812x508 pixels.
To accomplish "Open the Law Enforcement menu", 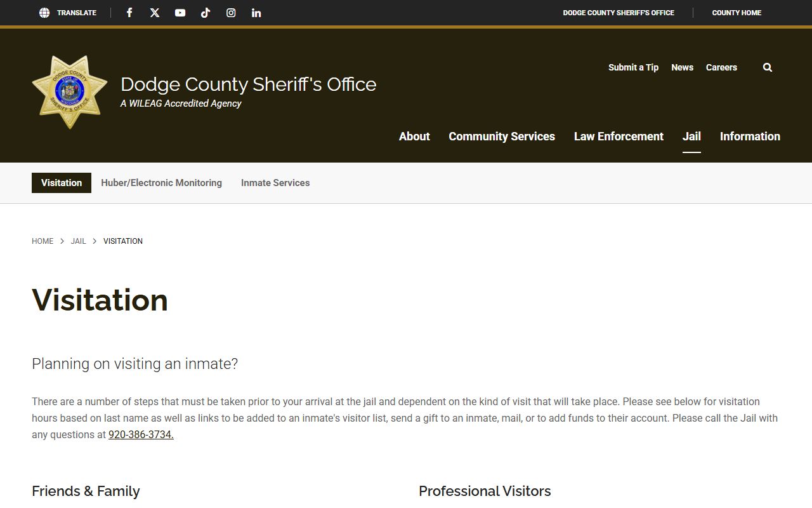I will coord(619,137).
